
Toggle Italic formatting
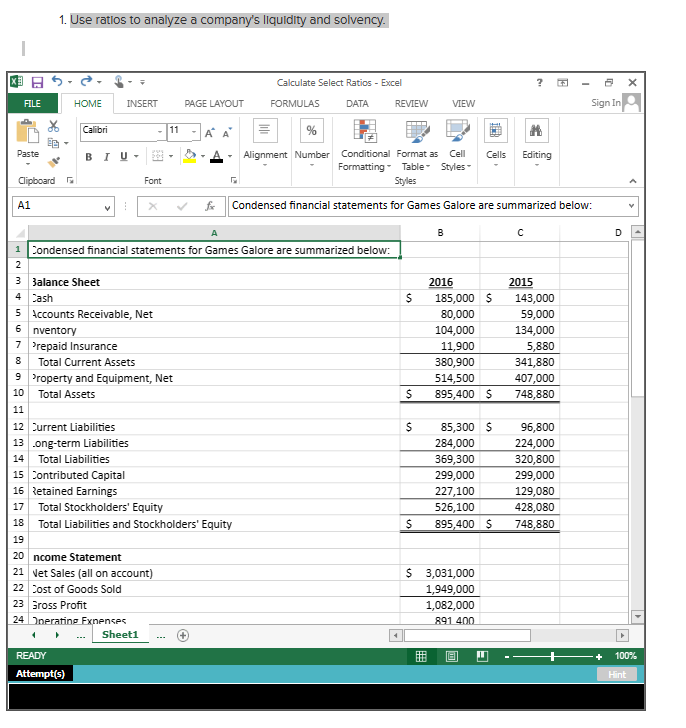coord(106,157)
